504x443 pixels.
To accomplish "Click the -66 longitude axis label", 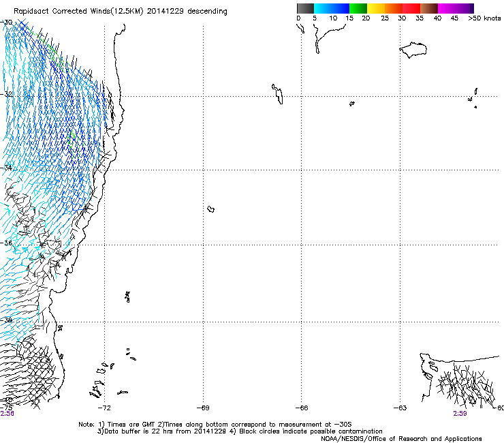I will [x=302, y=408].
